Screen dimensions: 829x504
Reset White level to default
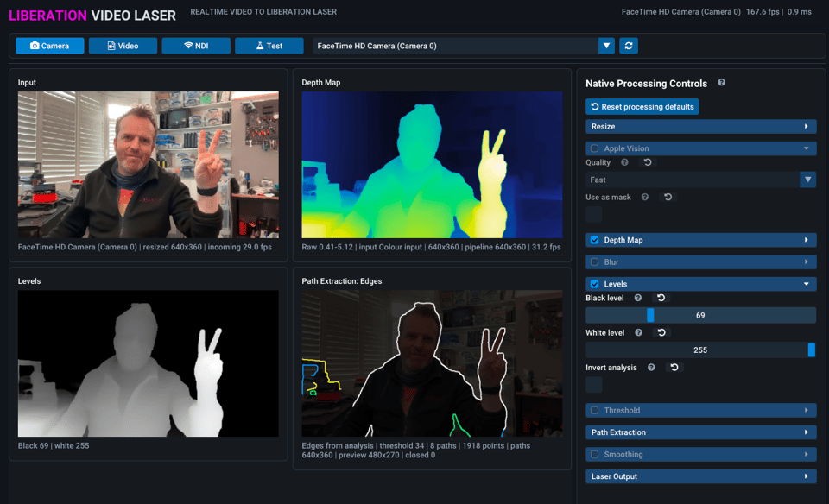(x=661, y=333)
